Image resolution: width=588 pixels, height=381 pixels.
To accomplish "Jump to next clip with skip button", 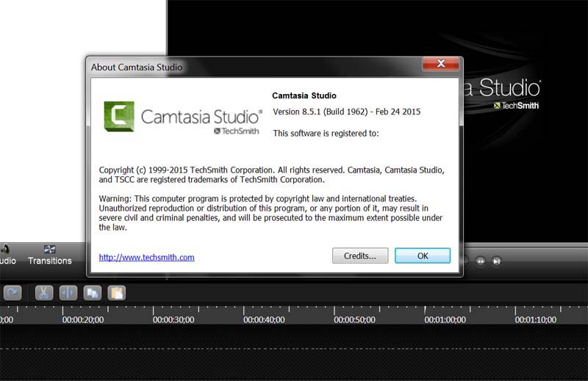I will click(x=497, y=261).
